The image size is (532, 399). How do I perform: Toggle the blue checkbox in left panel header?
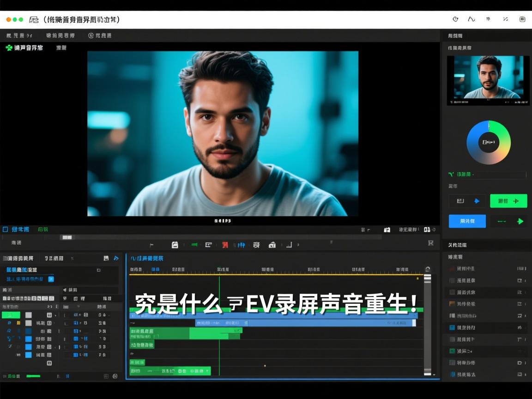pyautogui.click(x=52, y=279)
